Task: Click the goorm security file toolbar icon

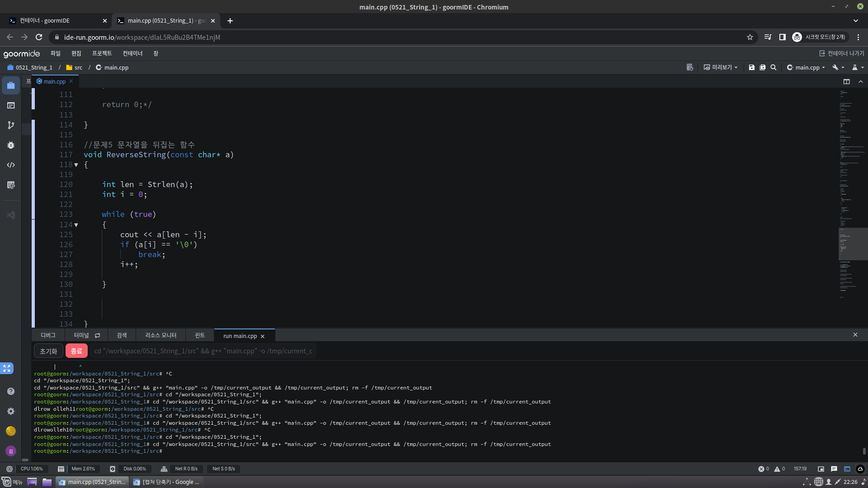Action: click(690, 67)
